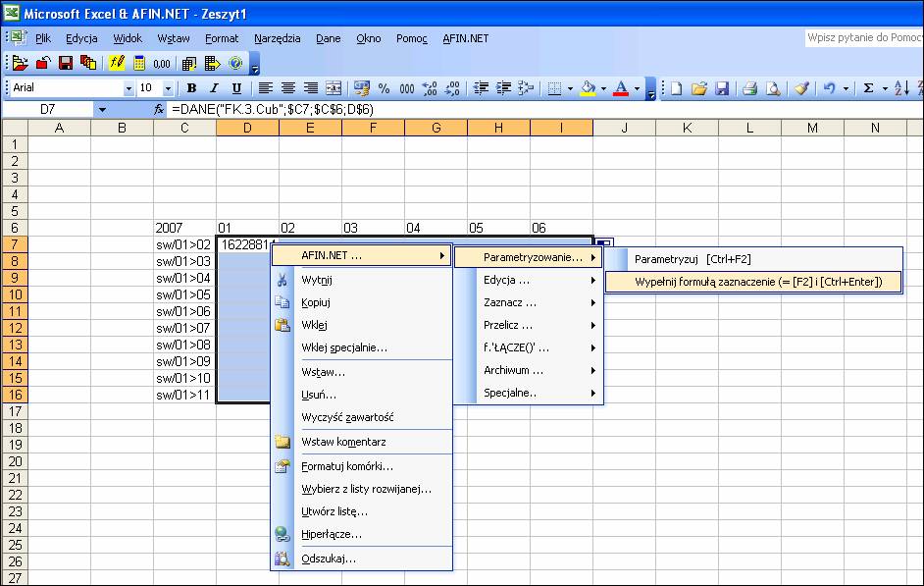Image resolution: width=924 pixels, height=586 pixels.
Task: Open the font name dropdown
Action: point(128,88)
